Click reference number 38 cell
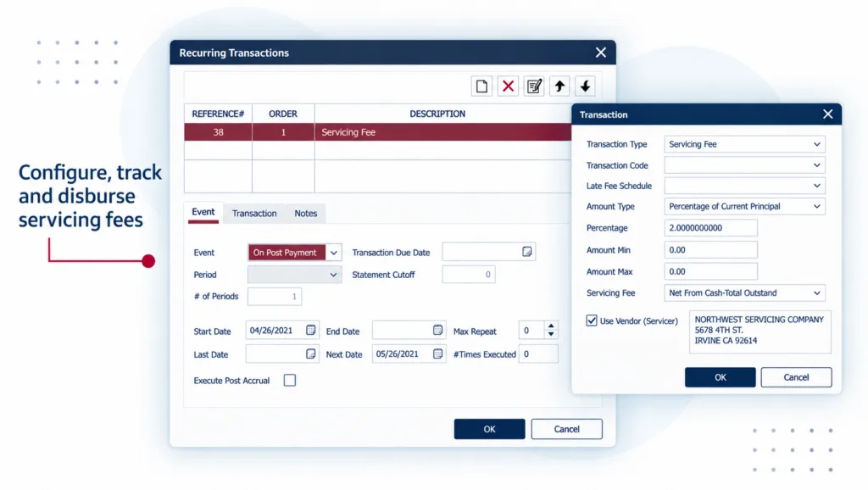The height and width of the screenshot is (490, 868). coord(218,131)
